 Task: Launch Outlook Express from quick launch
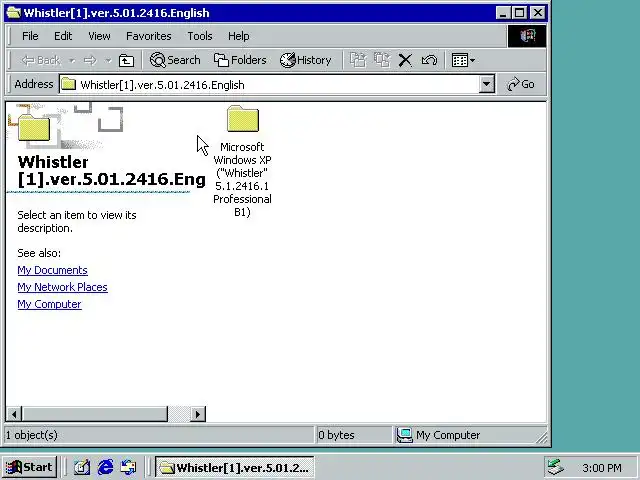[x=129, y=467]
